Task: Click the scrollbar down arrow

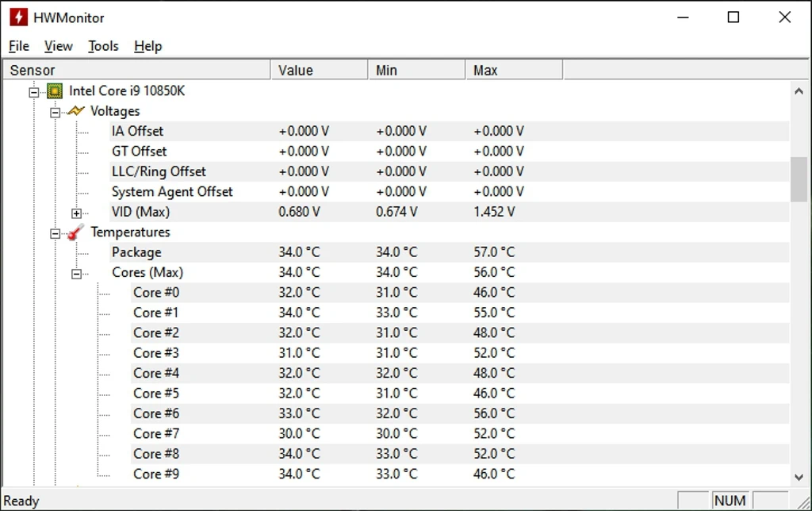Action: pyautogui.click(x=799, y=477)
